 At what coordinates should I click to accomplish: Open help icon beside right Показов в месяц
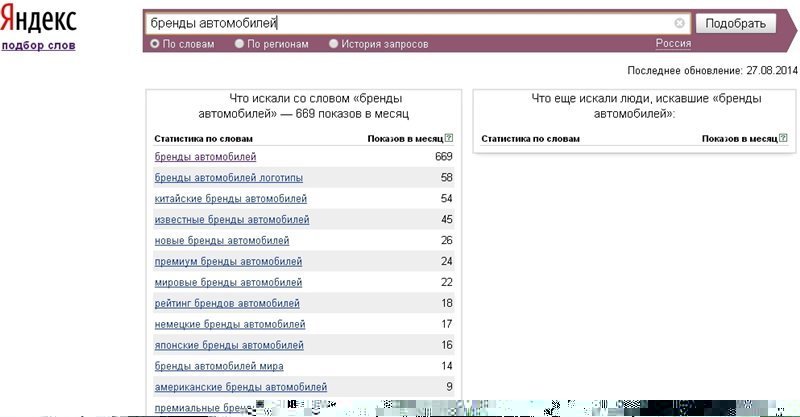click(784, 138)
